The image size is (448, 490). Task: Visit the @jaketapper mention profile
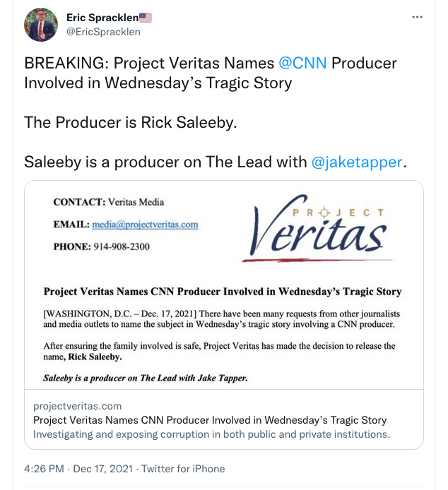coord(356,162)
